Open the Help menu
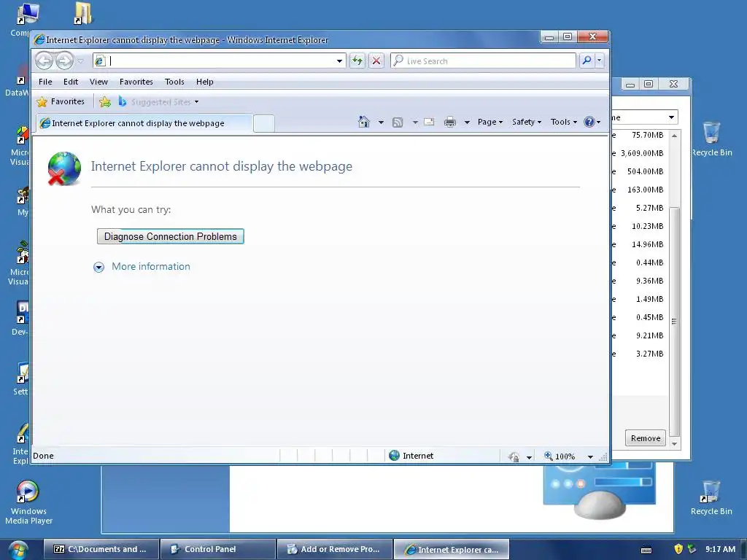Viewport: 747px width, 560px height. click(205, 82)
